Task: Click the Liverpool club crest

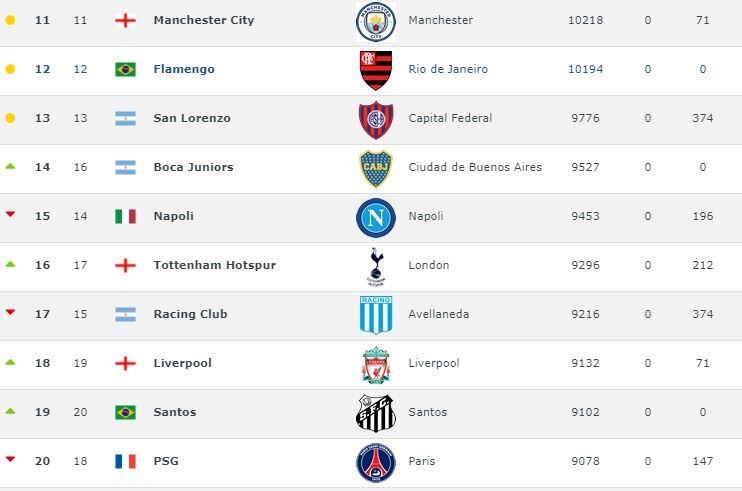Action: pyautogui.click(x=376, y=364)
